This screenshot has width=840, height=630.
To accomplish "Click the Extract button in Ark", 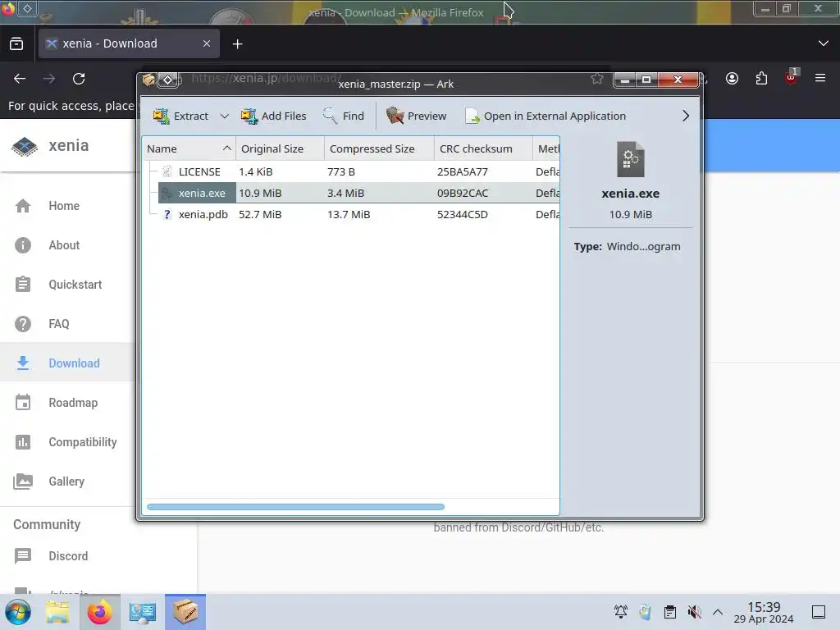I will click(180, 116).
